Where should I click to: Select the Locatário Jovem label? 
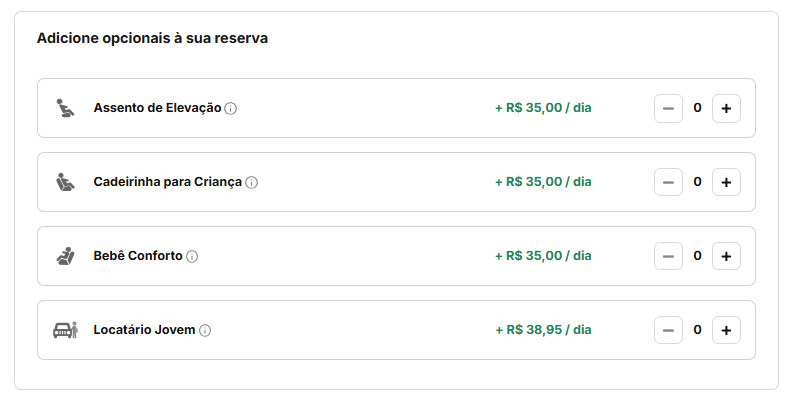[144, 330]
